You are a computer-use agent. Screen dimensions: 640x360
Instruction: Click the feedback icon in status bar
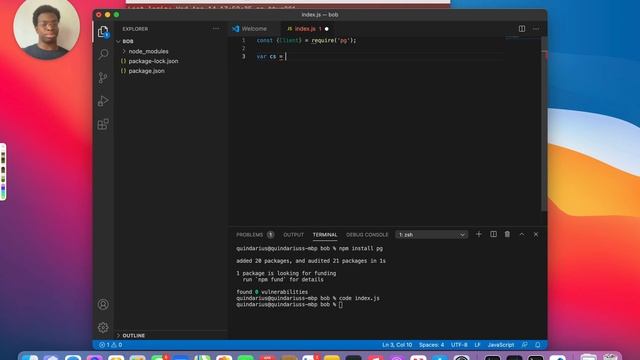tap(524, 345)
